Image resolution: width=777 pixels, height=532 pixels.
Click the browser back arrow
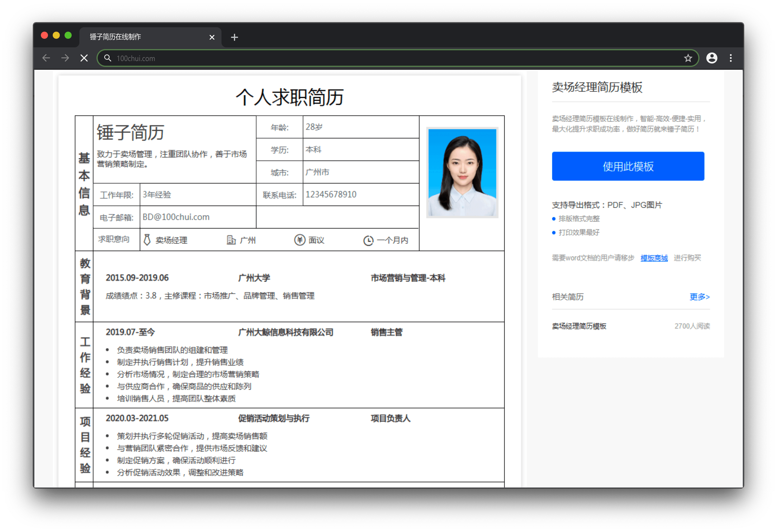[x=46, y=58]
